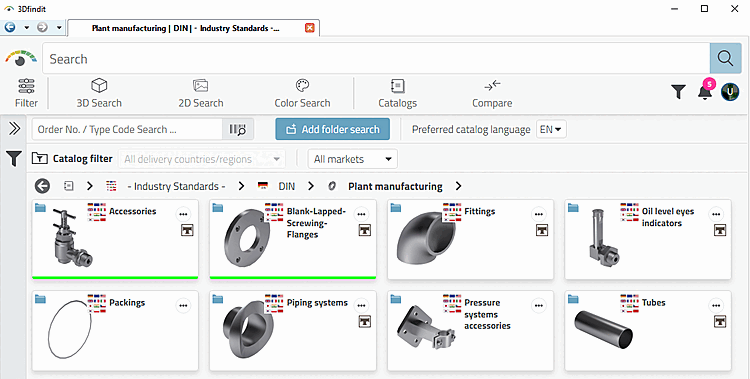Click the catalog root icon in breadcrumb
The image size is (750, 379).
coord(69,186)
